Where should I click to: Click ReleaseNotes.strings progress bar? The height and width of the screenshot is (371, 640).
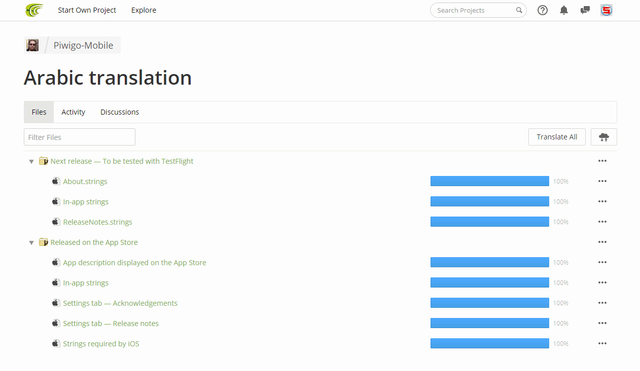pos(489,222)
